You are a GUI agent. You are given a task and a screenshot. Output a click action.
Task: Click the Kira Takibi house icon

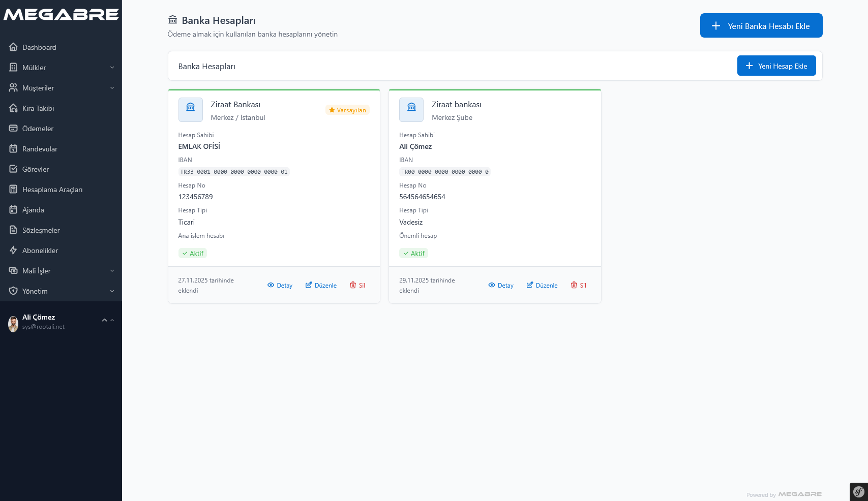[x=13, y=108]
